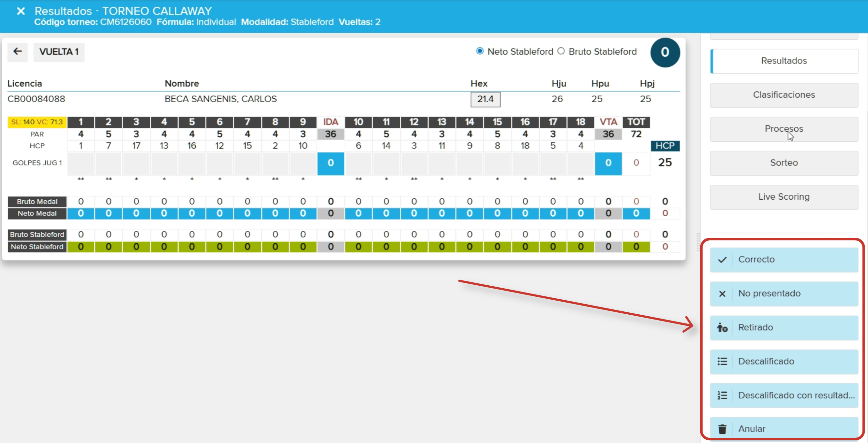The image size is (868, 443).
Task: Mark the card as Correcto
Action: click(784, 260)
